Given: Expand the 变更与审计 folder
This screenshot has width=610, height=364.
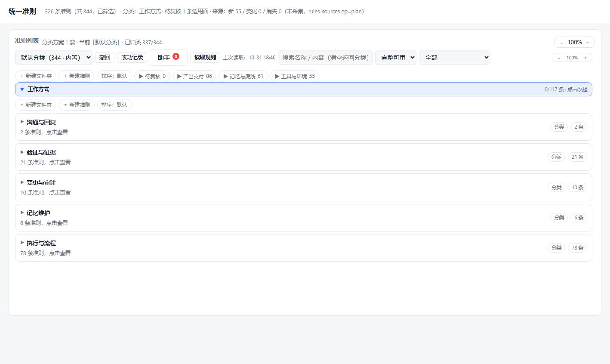Looking at the screenshot, I should pos(304,187).
